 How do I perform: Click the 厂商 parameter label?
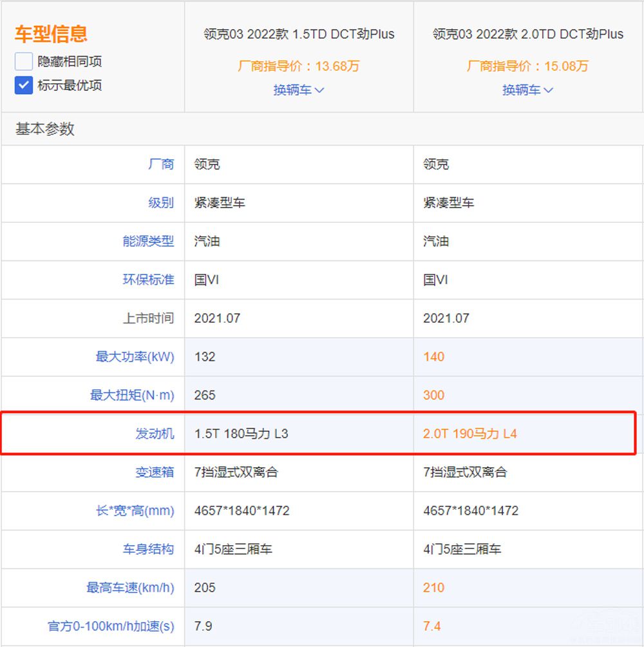(161, 164)
